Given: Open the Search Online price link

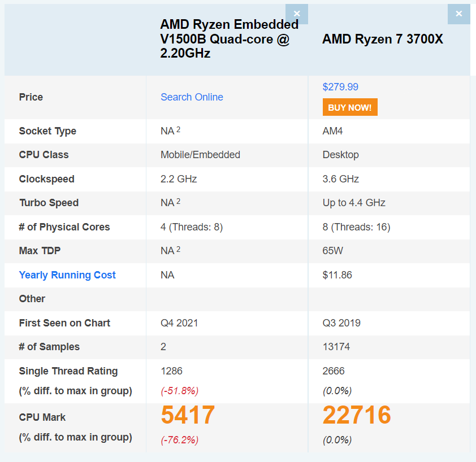Looking at the screenshot, I should (192, 97).
